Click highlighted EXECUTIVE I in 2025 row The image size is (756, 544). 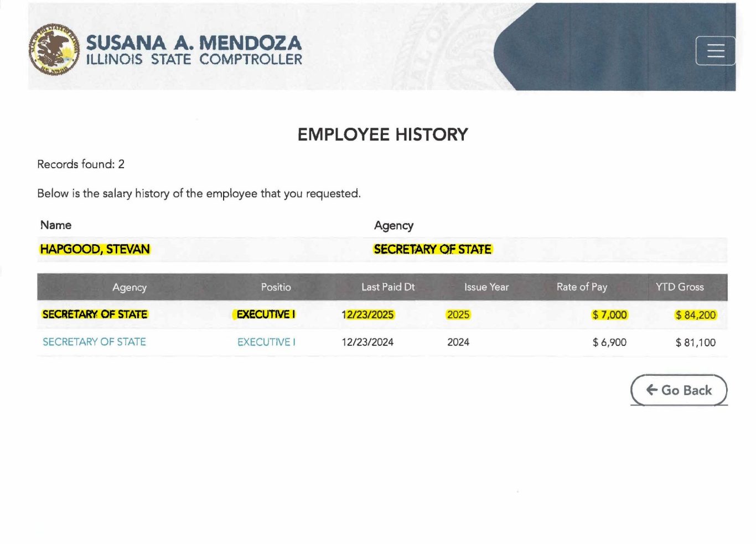(x=266, y=314)
